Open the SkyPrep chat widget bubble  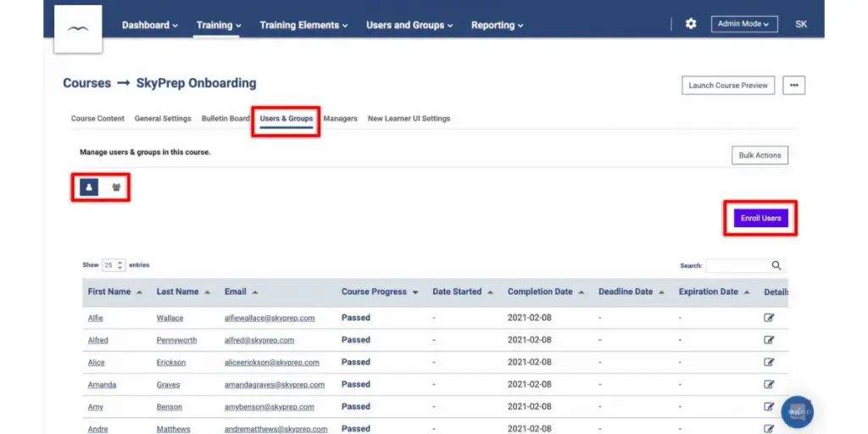click(798, 412)
